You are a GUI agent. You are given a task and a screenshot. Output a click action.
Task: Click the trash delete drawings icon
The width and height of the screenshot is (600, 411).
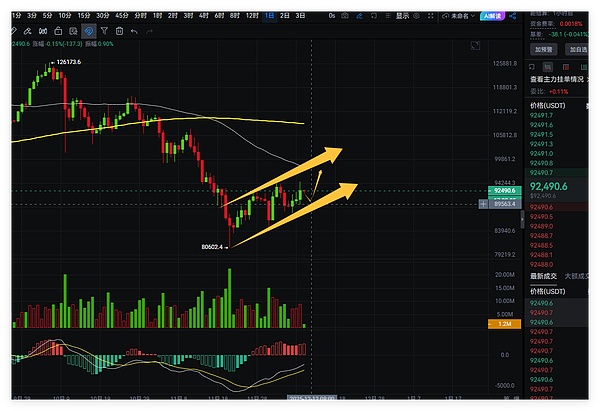pyautogui.click(x=118, y=31)
